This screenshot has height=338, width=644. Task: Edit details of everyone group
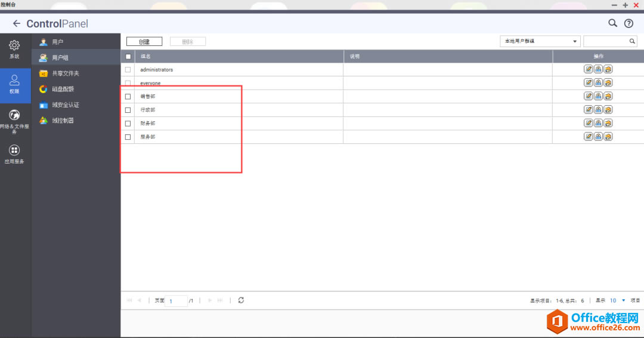tap(588, 82)
